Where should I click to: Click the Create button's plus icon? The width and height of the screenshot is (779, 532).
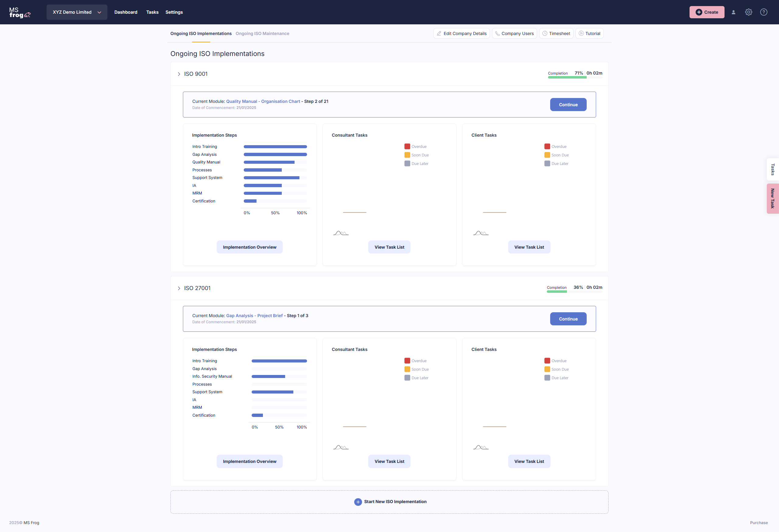(x=699, y=12)
